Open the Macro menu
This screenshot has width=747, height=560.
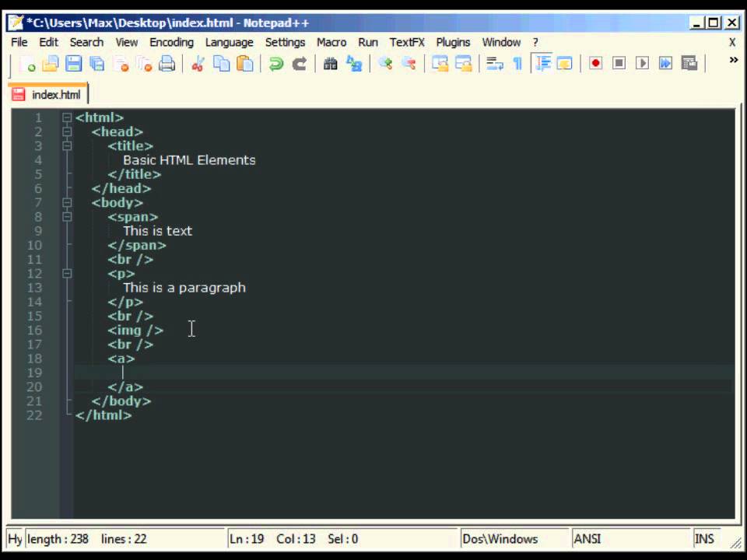(x=331, y=42)
